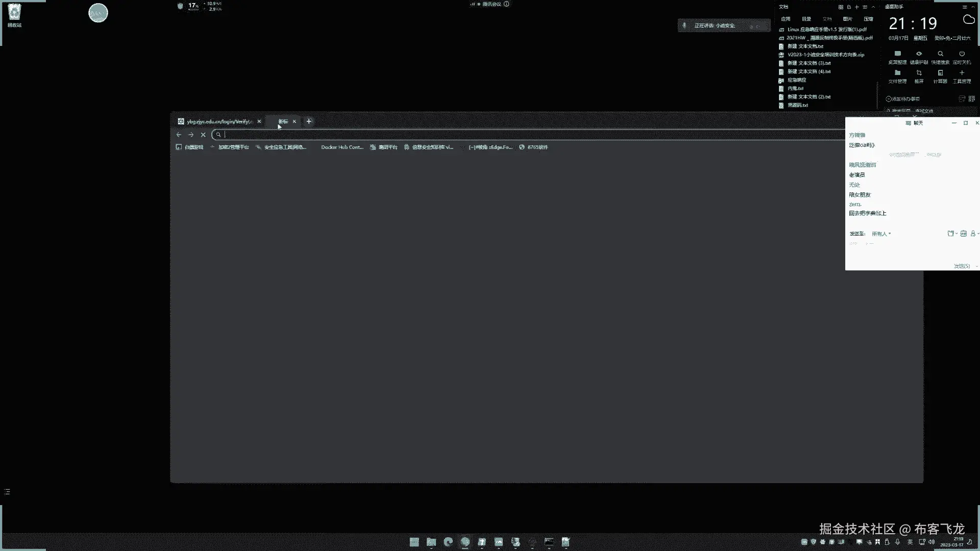
Task: Open the QR code icon in the assistant
Action: [x=971, y=98]
